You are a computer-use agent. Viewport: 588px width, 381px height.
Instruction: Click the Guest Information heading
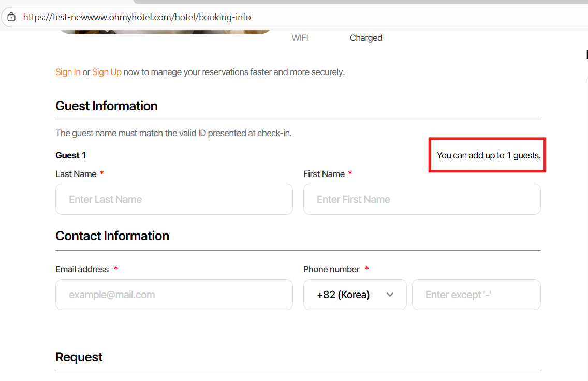[x=107, y=106]
